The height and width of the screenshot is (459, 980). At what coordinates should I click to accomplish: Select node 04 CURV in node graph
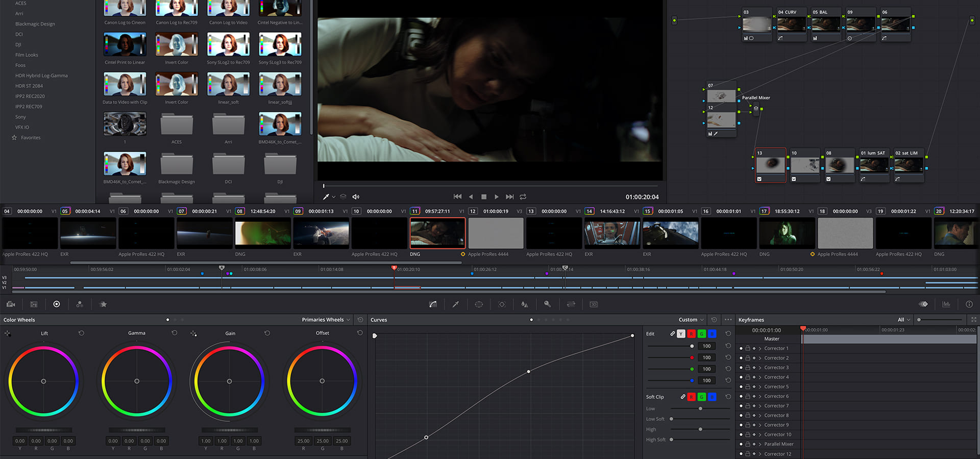(x=792, y=24)
